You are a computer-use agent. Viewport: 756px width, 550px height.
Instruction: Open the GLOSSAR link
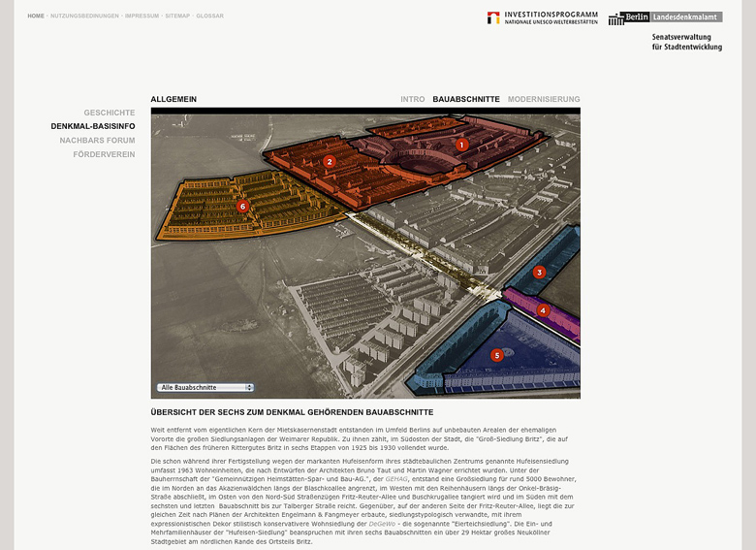pos(209,16)
